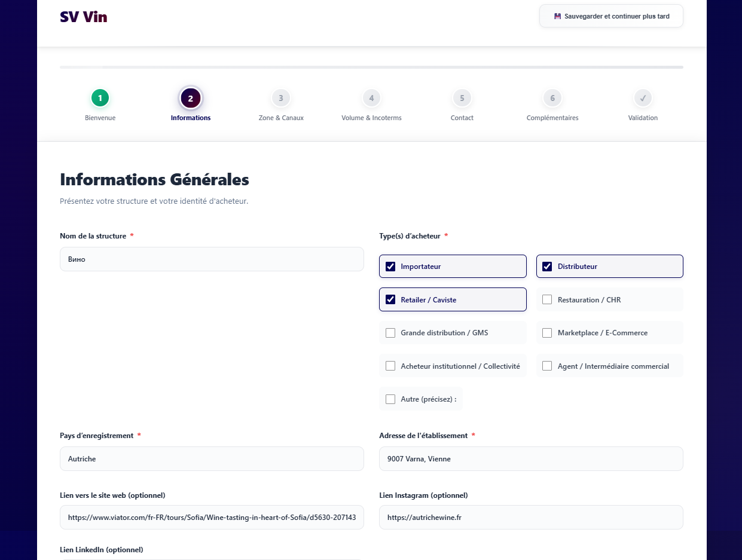This screenshot has height=560, width=742.
Task: Click the floppy disk save icon
Action: click(x=557, y=16)
